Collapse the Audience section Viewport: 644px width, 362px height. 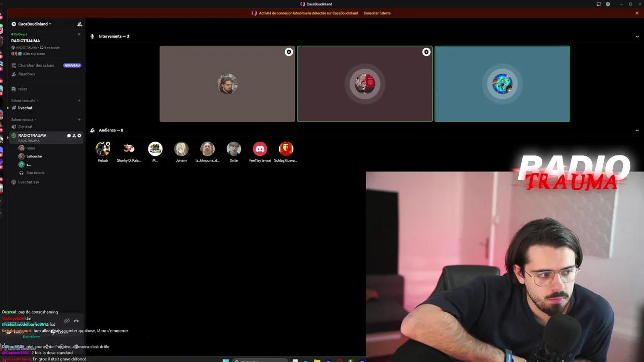pyautogui.click(x=637, y=130)
